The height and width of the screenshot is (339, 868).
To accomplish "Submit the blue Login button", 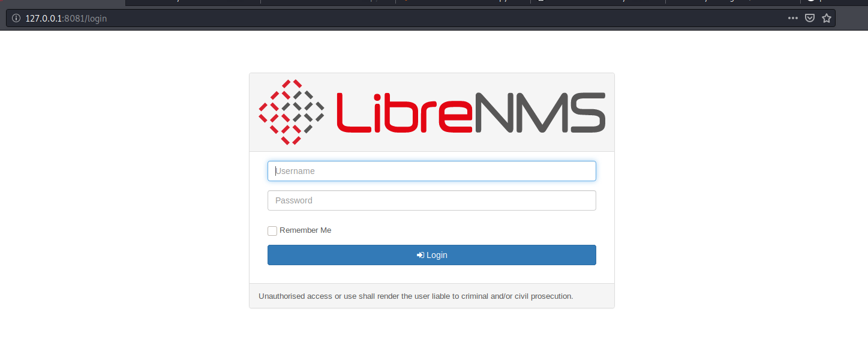I will click(431, 255).
